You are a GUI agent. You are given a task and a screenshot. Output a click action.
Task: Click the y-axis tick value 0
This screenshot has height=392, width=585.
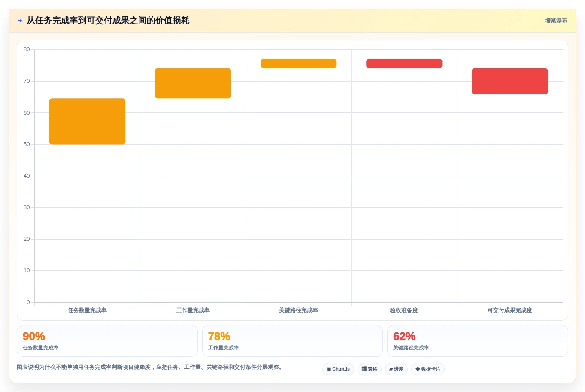pos(28,302)
